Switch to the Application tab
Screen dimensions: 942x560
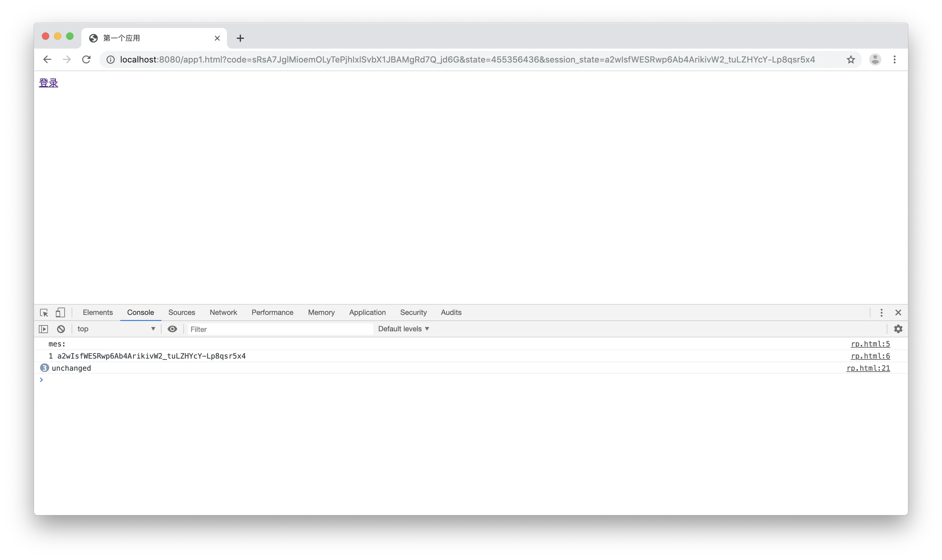(x=367, y=313)
